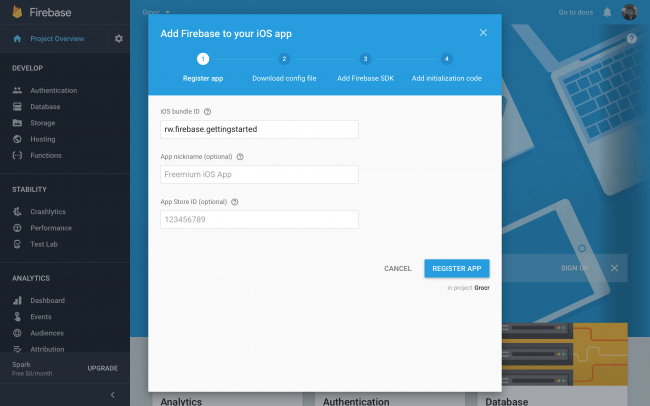The image size is (650, 406).
Task: Click the Sign Up banner button
Action: (574, 268)
